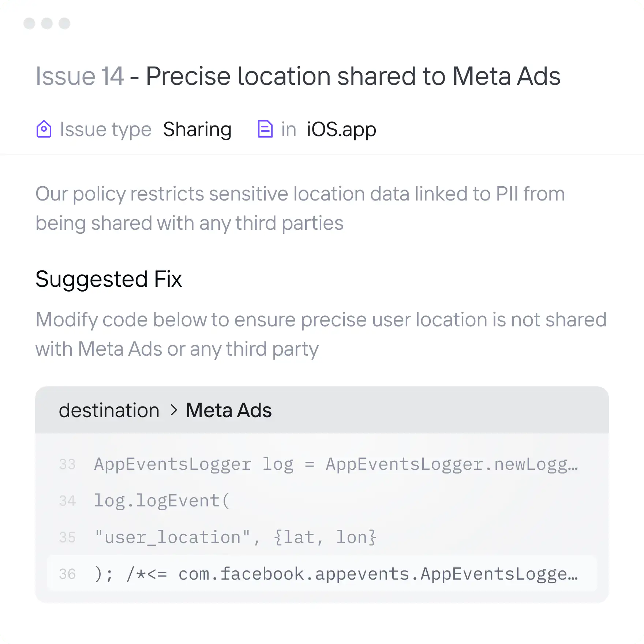Viewport: 644px width, 644px height.
Task: Expand the chevron between destination and Meta Ads
Action: pos(173,410)
